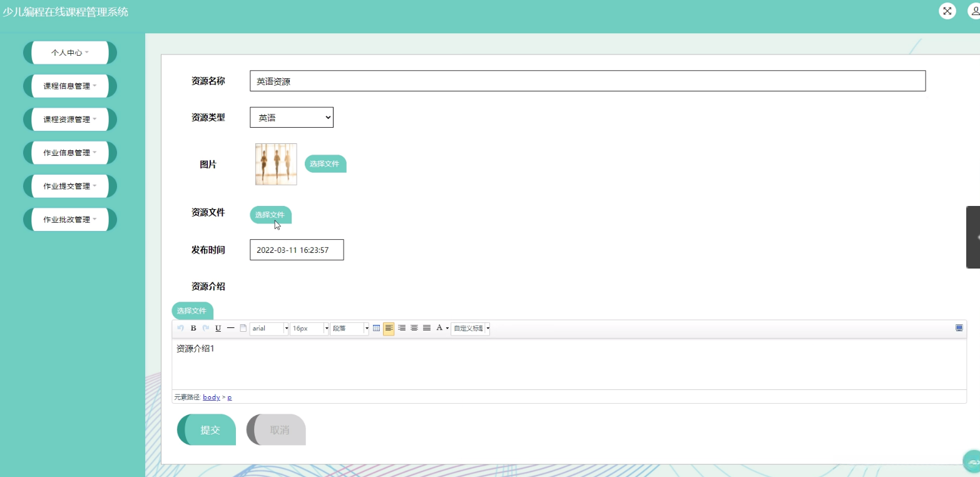Viewport: 980px width, 477px height.
Task: Open the 段落 paragraph format dropdown
Action: coord(349,328)
